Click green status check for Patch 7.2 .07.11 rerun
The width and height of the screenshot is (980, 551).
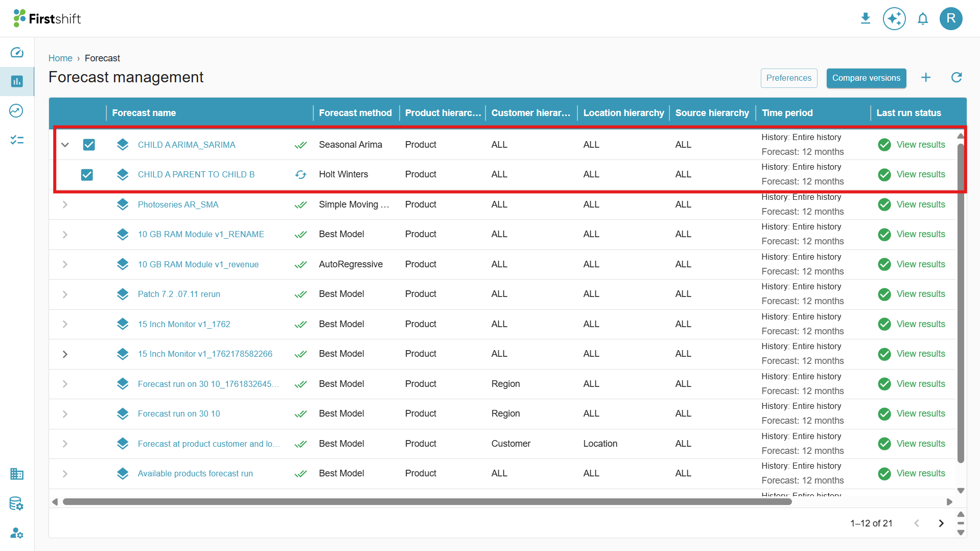(884, 294)
